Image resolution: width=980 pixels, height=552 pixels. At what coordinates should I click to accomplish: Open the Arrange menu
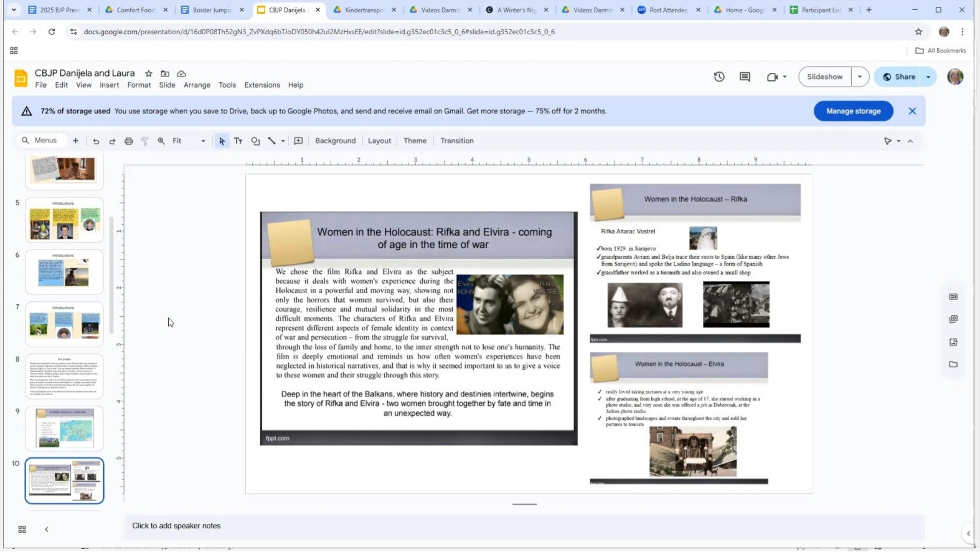click(197, 85)
